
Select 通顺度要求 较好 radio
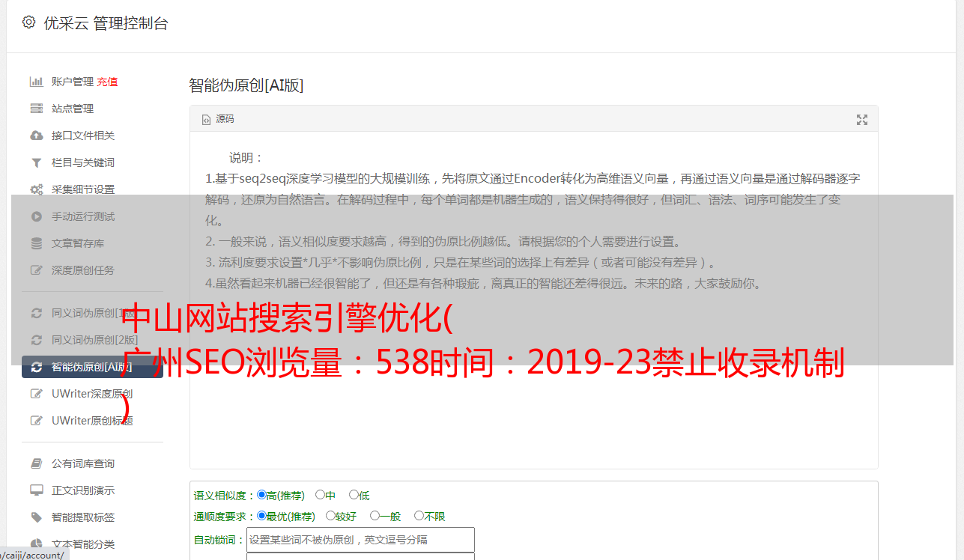tap(330, 516)
